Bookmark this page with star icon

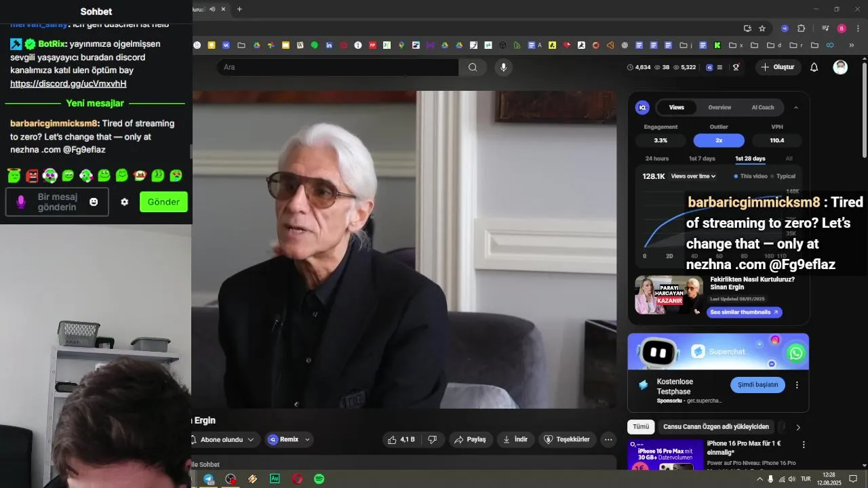[x=762, y=28]
